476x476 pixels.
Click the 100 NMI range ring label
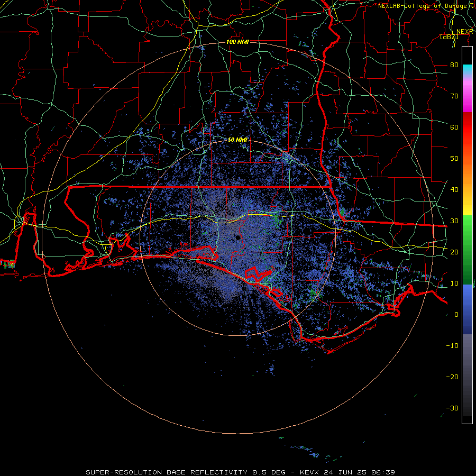click(237, 42)
